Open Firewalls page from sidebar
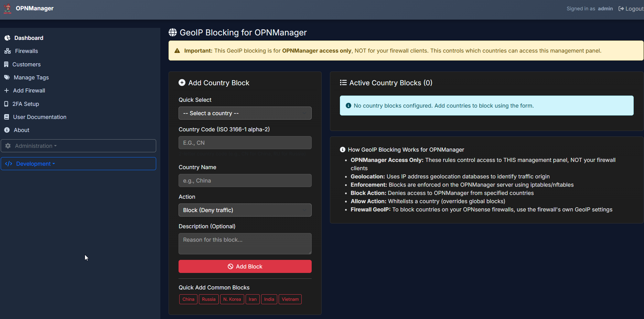 tap(26, 51)
